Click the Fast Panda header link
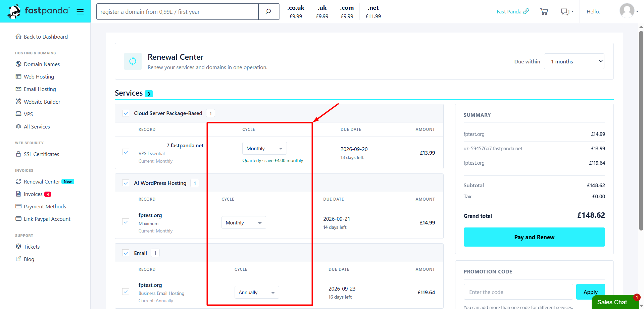644x309 pixels. (509, 11)
